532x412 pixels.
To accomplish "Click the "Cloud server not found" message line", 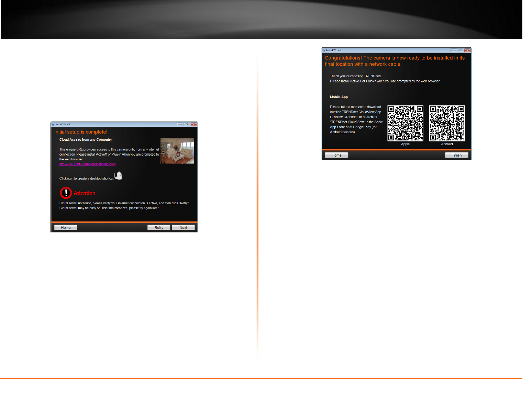I will click(x=124, y=203).
